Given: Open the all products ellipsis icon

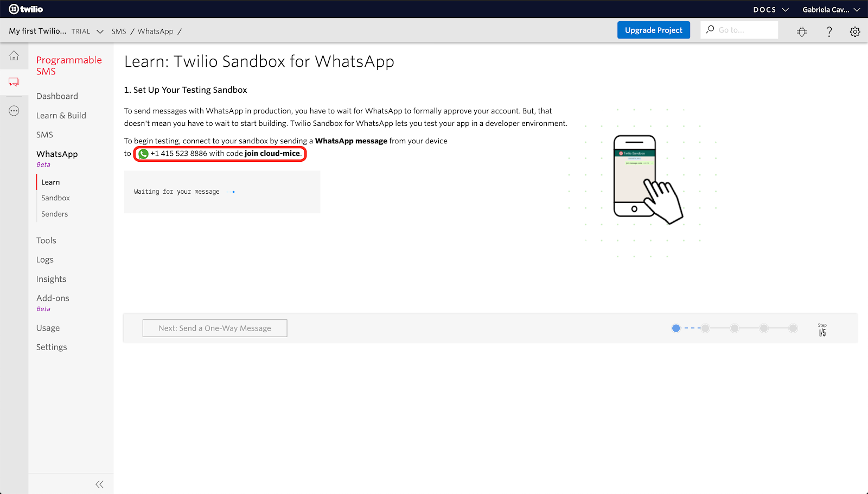Looking at the screenshot, I should pyautogui.click(x=14, y=111).
